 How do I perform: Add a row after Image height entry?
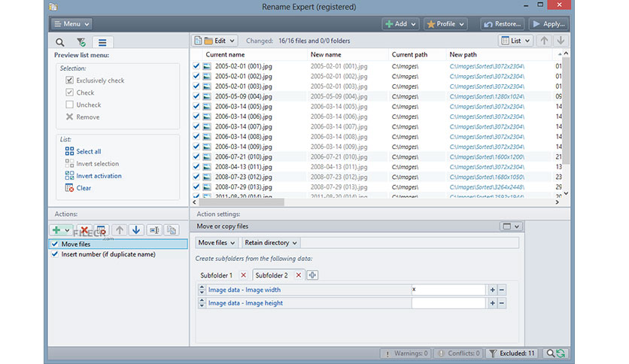(x=492, y=303)
